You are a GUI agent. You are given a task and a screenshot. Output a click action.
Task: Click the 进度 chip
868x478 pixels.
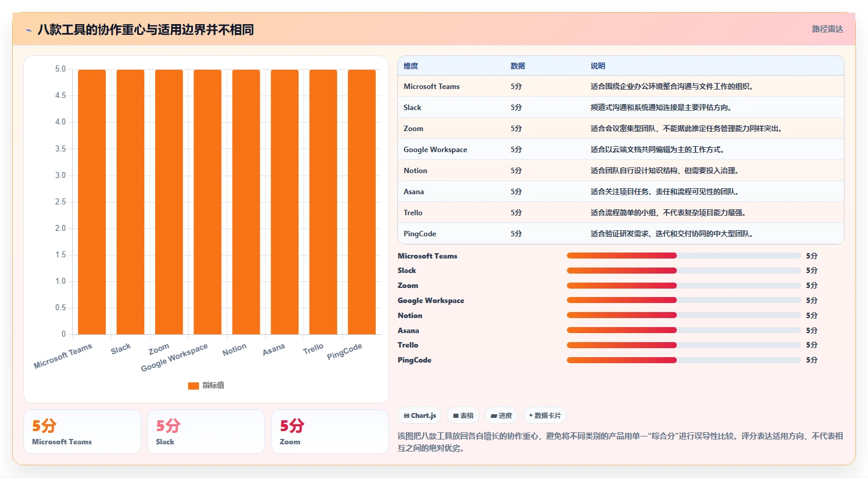(501, 415)
